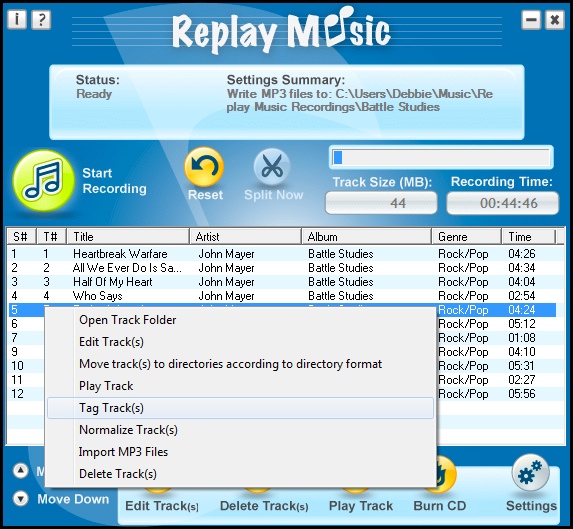Click the 05:31 time of track 10

522,366
